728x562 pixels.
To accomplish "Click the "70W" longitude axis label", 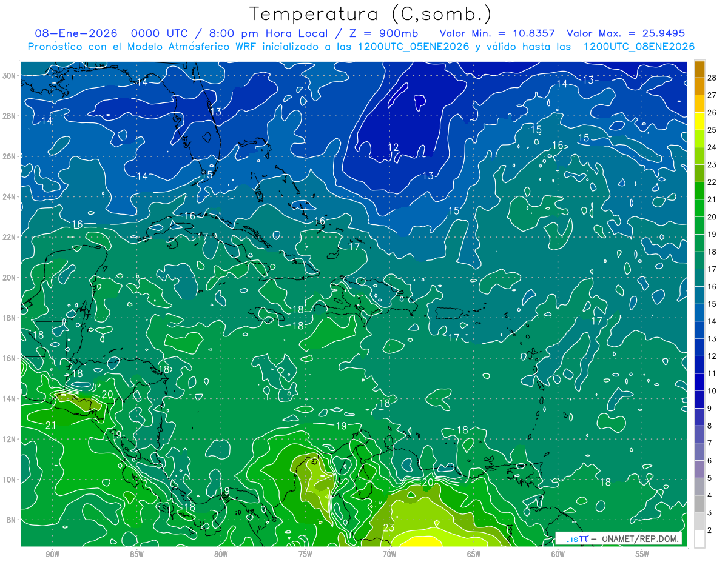I will pos(389,554).
